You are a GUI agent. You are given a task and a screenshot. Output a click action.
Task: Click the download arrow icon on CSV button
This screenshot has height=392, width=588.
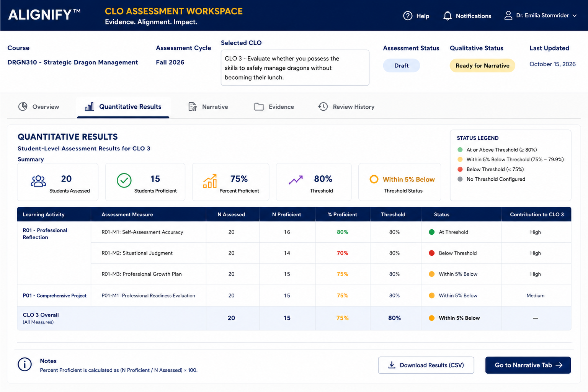pyautogui.click(x=392, y=365)
